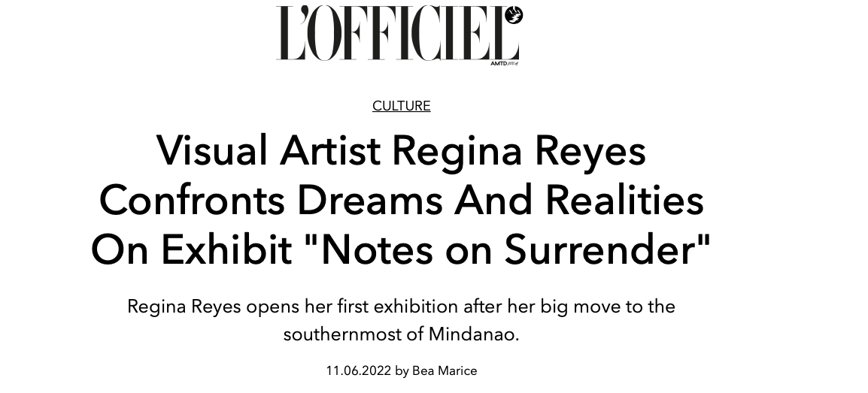This screenshot has width=868, height=393.
Task: Click "Realities" in the headline
Action: 624,200
